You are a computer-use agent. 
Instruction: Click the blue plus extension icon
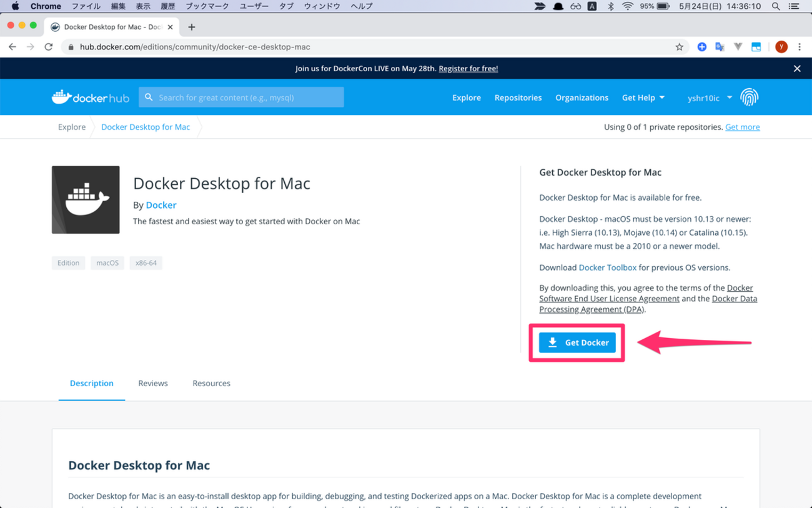coord(702,47)
